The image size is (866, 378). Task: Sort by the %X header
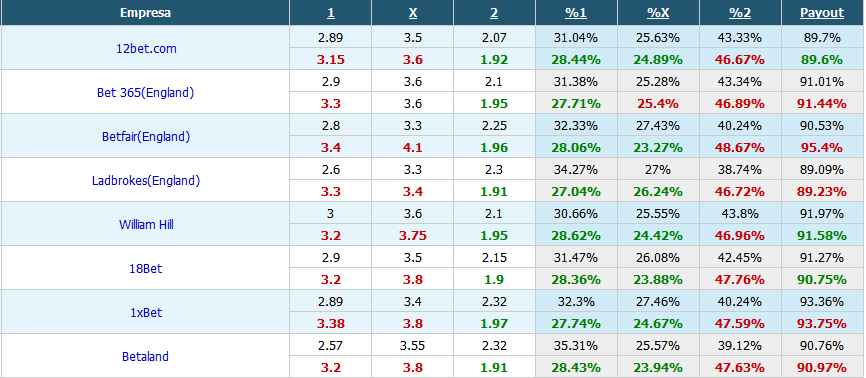click(x=658, y=13)
